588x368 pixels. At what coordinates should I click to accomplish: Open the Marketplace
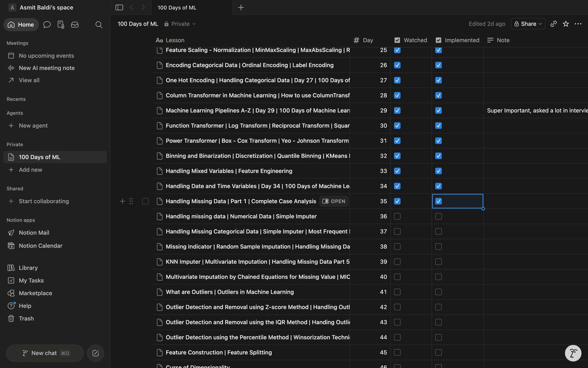[35, 293]
